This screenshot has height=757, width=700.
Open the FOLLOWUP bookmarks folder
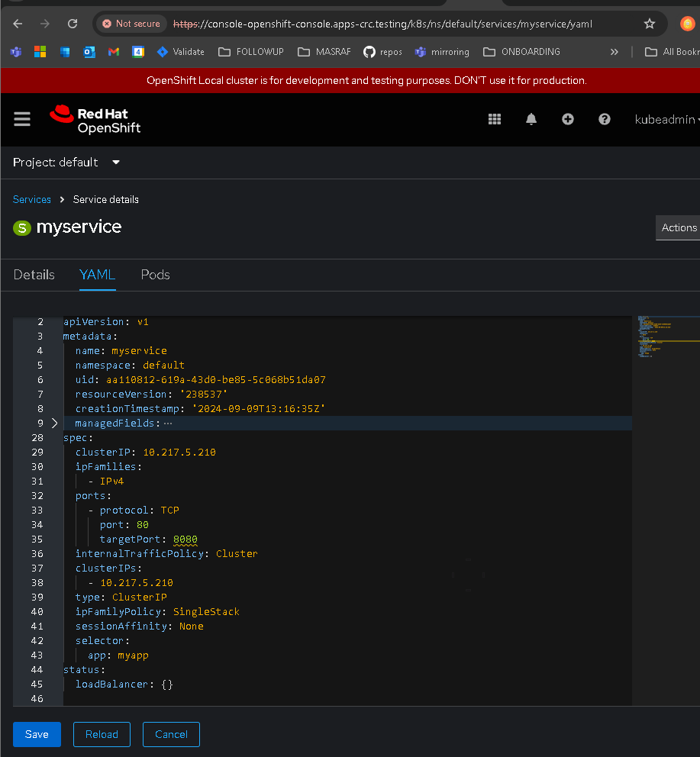[251, 52]
